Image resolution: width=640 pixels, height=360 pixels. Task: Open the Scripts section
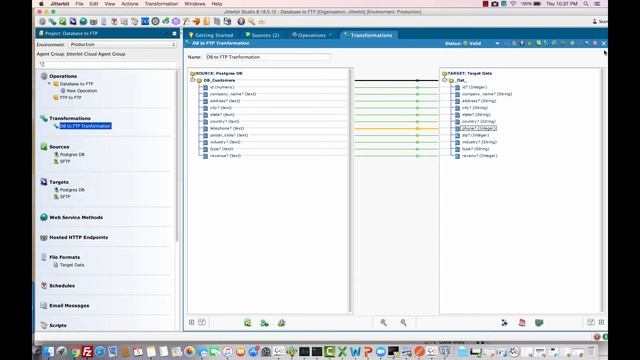point(58,325)
